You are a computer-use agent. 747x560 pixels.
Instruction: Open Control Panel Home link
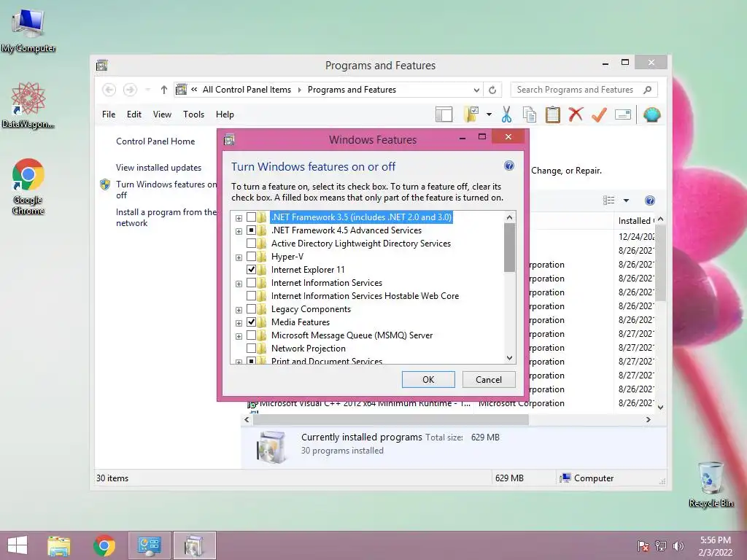tap(155, 141)
